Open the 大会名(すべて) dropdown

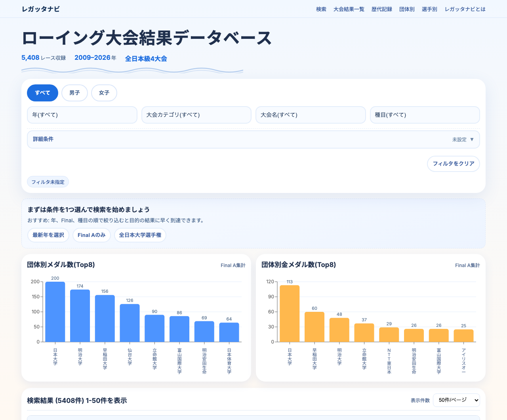click(311, 115)
